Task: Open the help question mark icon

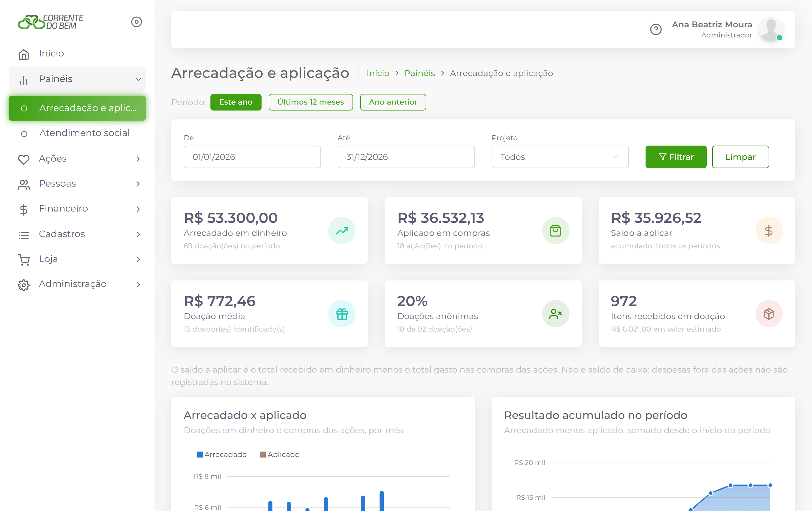Action: [x=656, y=30]
